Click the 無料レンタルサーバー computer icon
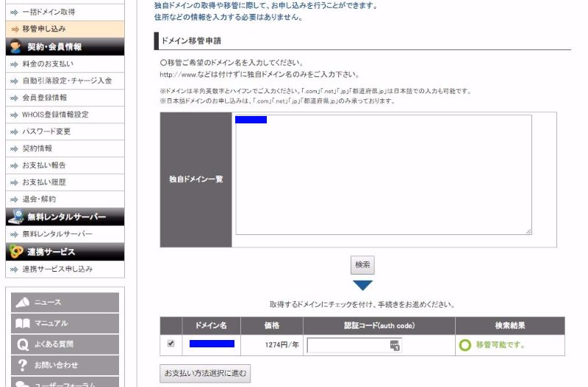Viewport: 588px width, 387px height. point(15,217)
